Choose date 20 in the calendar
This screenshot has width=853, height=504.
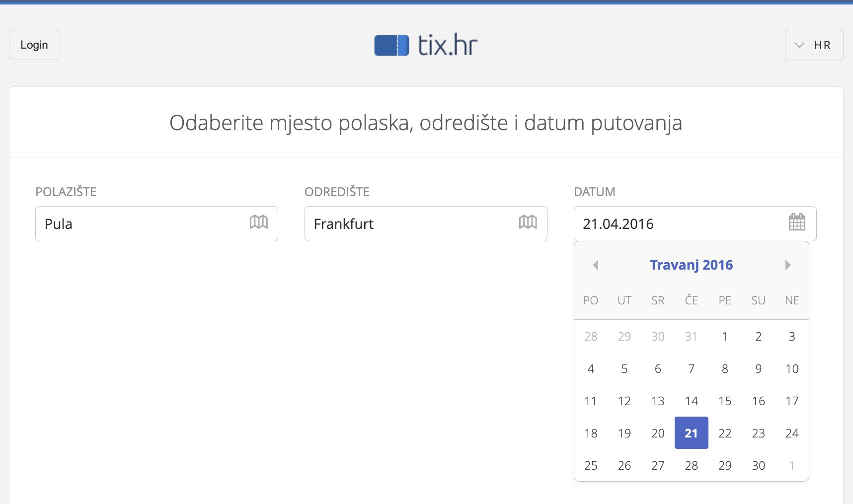point(658,433)
